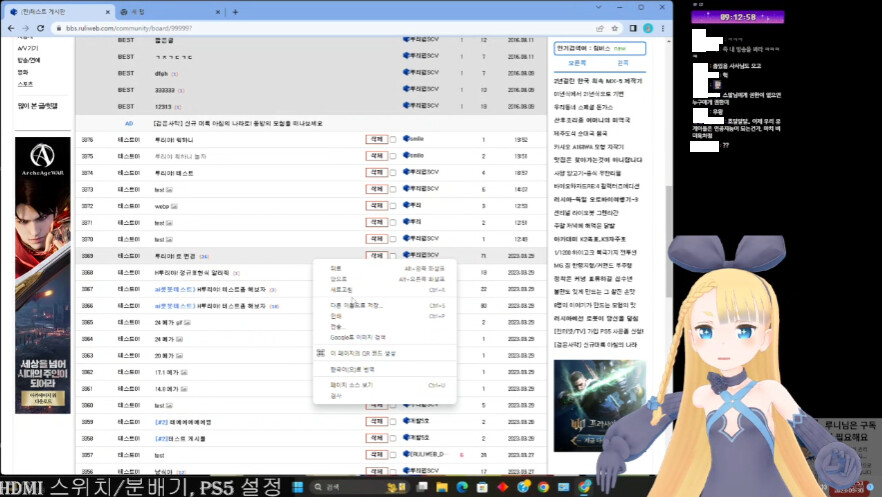Tick the checkbox on row 3373
The height and width of the screenshot is (497, 882).
click(x=393, y=189)
